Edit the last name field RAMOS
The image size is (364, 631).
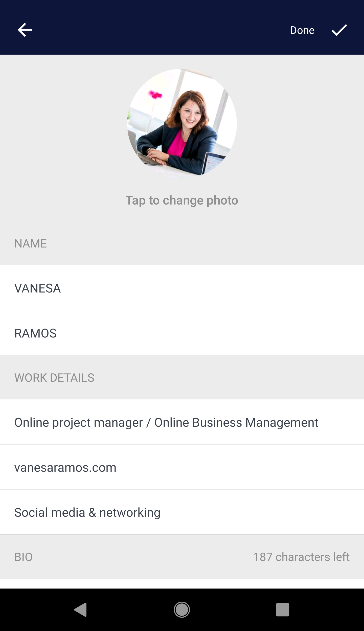click(182, 333)
